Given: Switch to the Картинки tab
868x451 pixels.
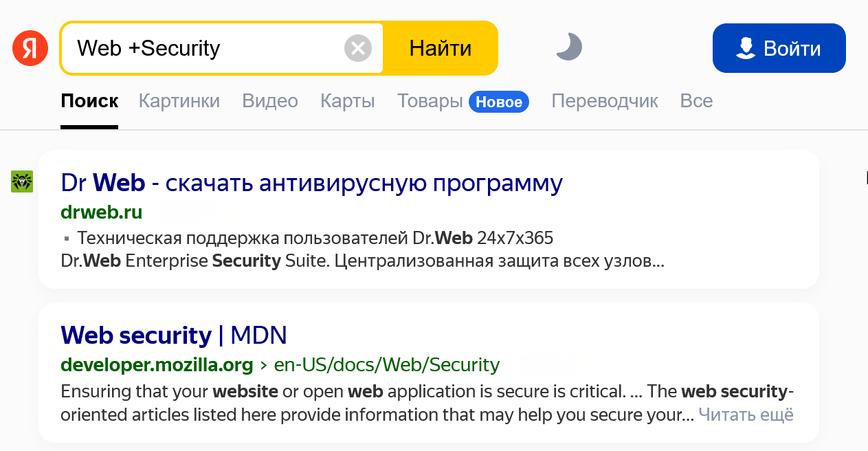Looking at the screenshot, I should [x=179, y=102].
